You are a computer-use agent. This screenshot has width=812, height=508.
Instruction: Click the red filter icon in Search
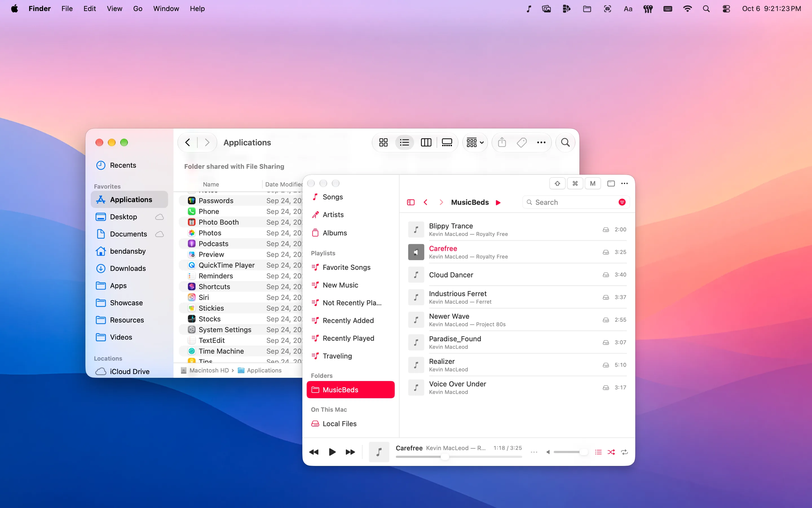point(622,202)
